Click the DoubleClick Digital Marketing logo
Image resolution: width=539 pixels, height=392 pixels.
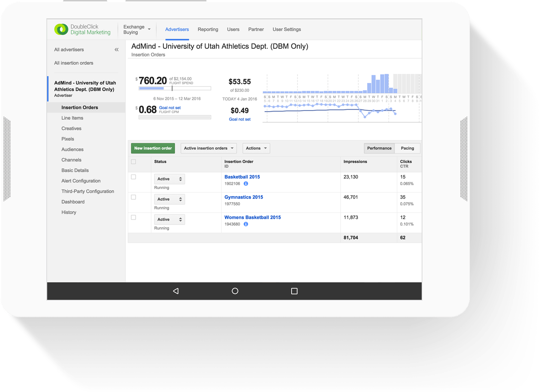tap(82, 29)
